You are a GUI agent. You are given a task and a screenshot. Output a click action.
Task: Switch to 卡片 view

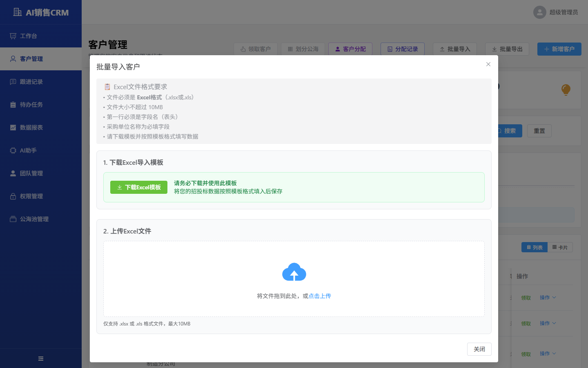click(x=560, y=247)
